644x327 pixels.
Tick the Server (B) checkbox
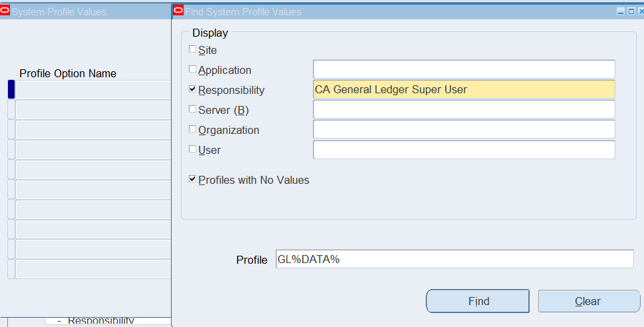point(193,109)
